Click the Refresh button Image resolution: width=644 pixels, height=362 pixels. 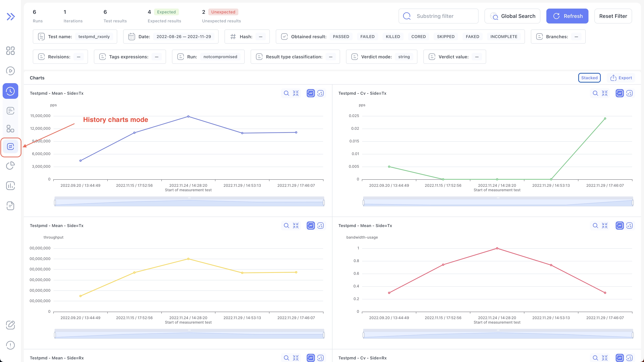(567, 16)
